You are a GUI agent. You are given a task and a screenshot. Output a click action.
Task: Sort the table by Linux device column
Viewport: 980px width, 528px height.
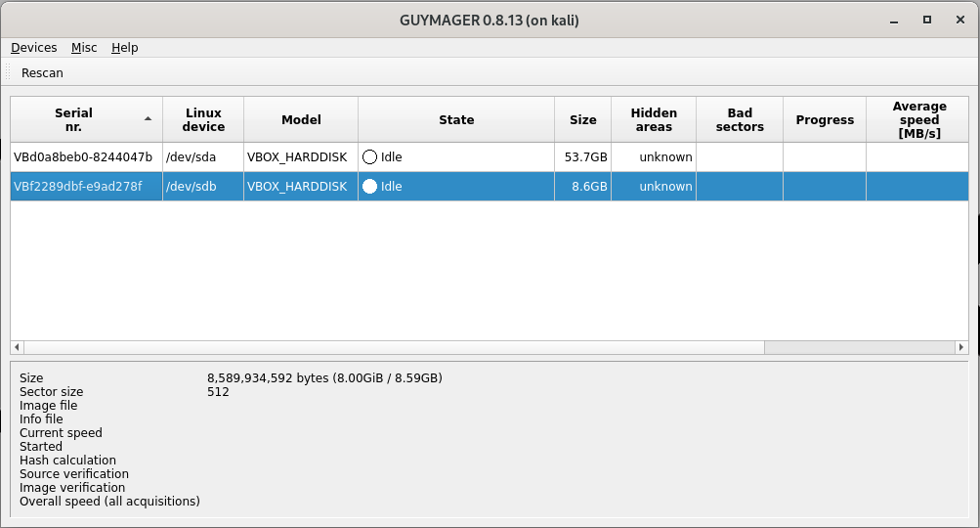pyautogui.click(x=203, y=119)
